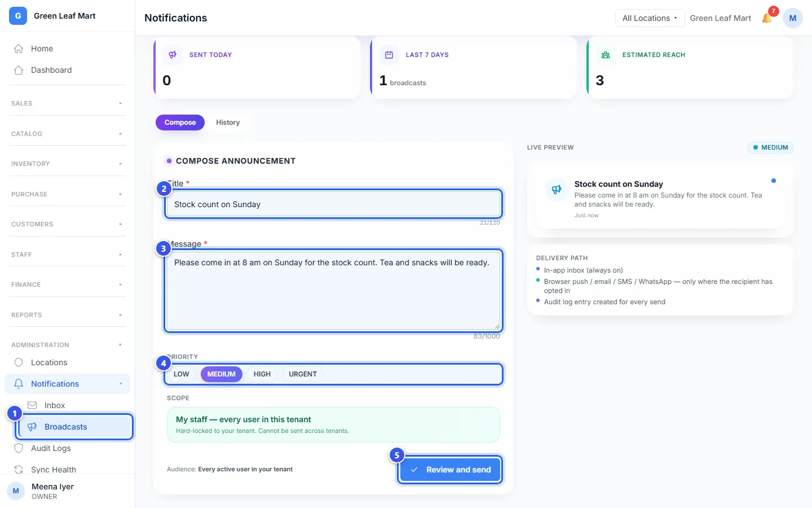Click the Dashboard sidebar icon
The height and width of the screenshot is (508, 812).
point(19,70)
